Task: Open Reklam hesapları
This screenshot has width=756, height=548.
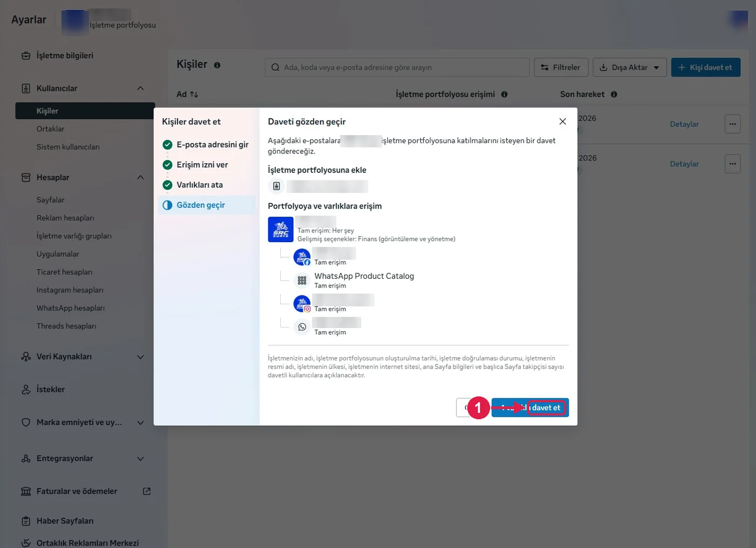Action: (65, 218)
